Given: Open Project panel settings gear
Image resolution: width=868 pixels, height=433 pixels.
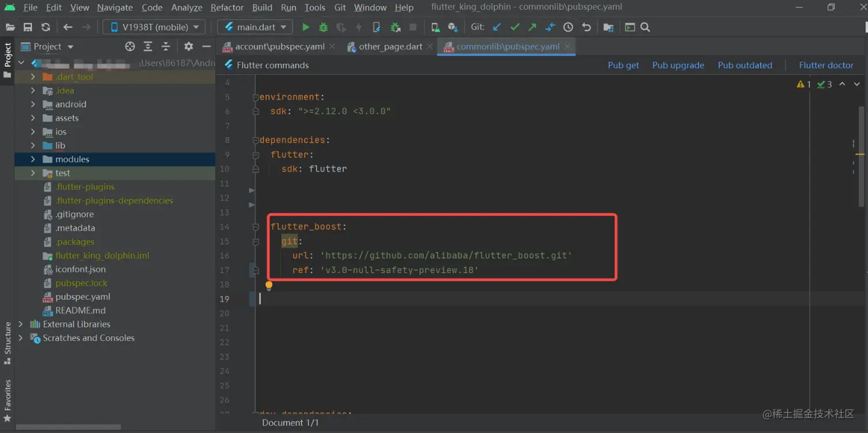Looking at the screenshot, I should (x=188, y=46).
